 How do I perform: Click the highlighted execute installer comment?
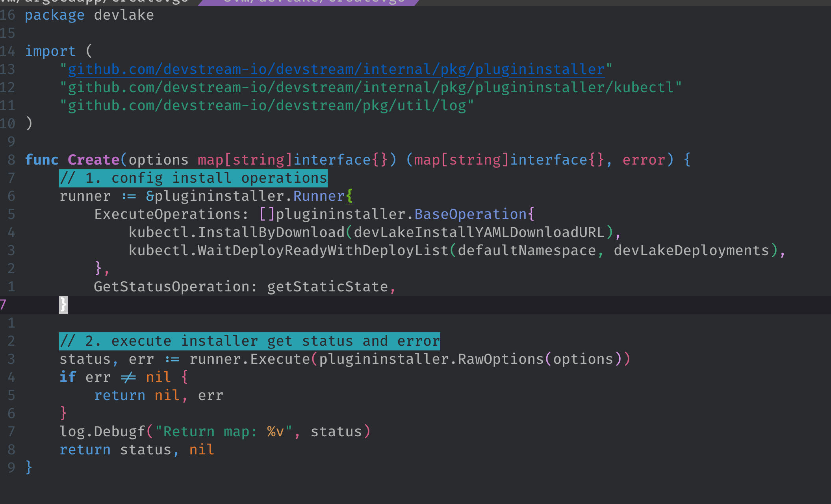point(249,341)
